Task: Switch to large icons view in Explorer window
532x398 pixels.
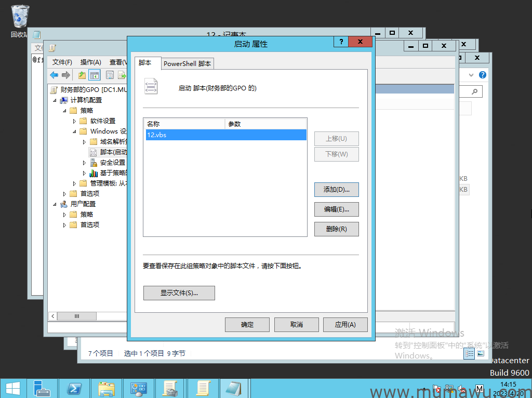Action: [x=481, y=353]
